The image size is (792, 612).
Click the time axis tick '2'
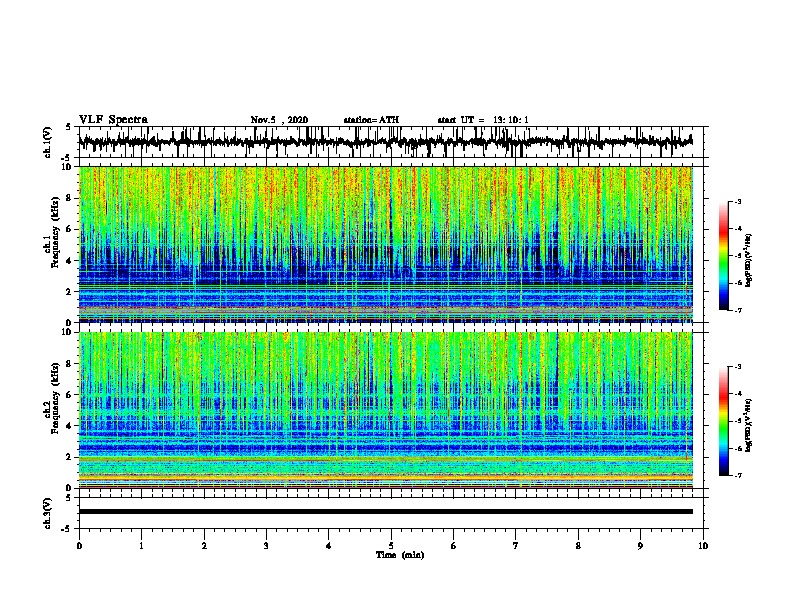[204, 546]
